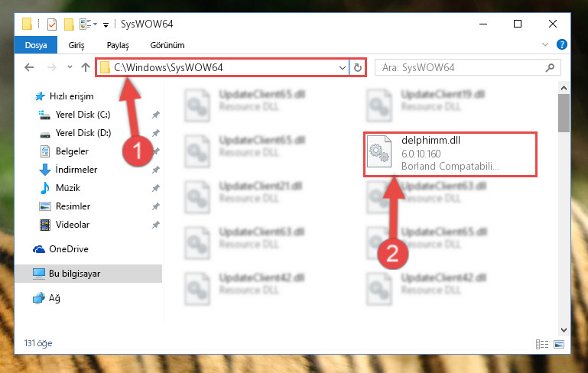Open the Dosya menu tab
Viewport: 588px width, 373px height.
(36, 45)
